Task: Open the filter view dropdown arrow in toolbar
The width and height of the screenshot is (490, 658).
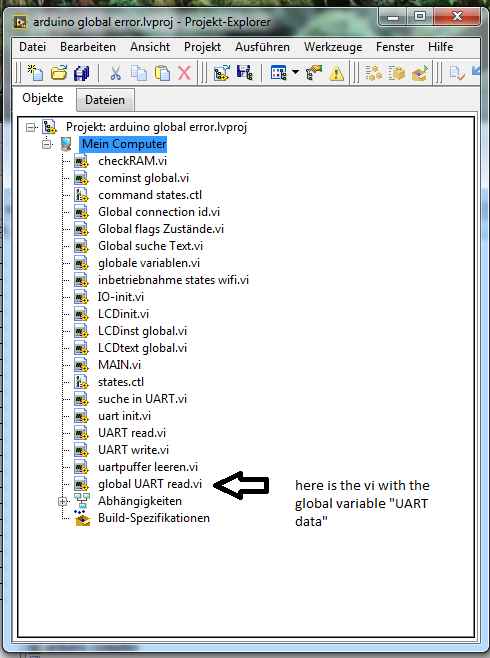Action: point(295,73)
